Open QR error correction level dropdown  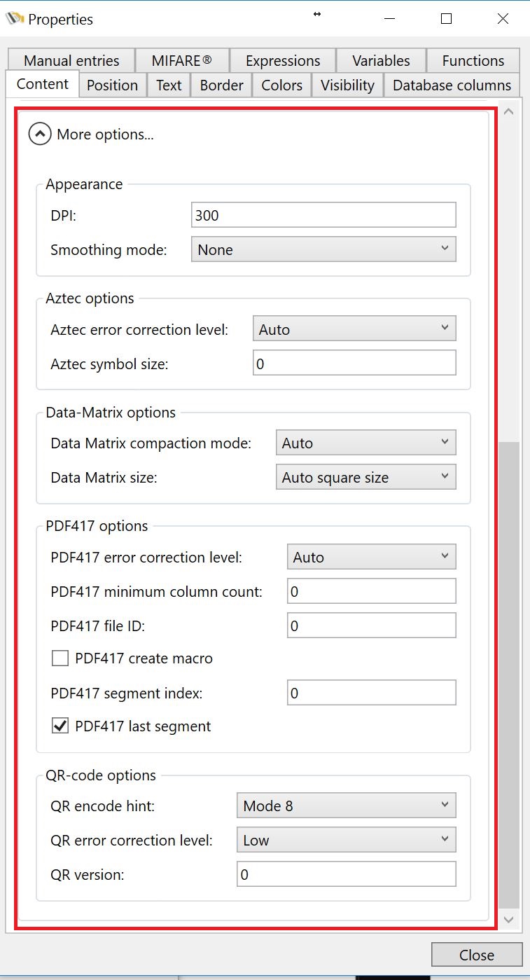347,840
